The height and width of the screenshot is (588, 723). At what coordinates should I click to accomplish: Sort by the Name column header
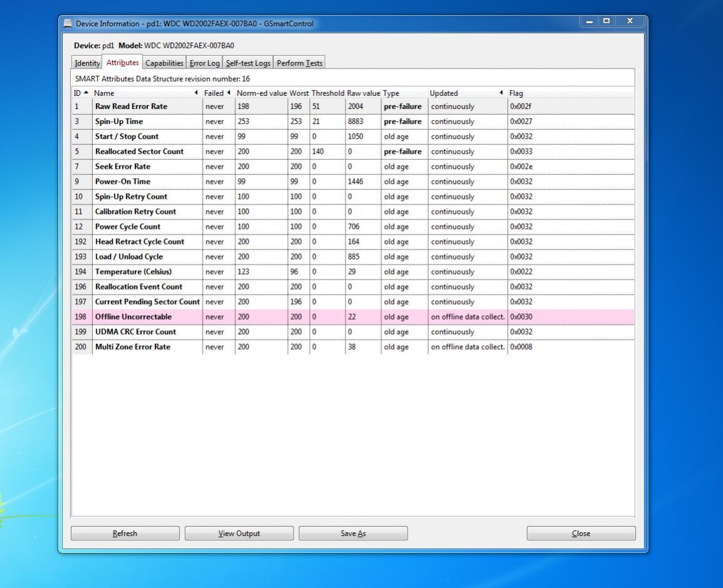[x=147, y=93]
